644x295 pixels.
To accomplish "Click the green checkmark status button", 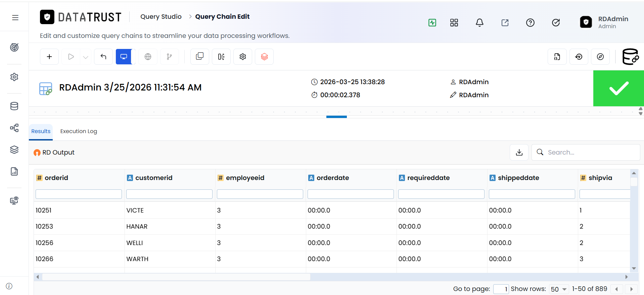I will point(618,88).
